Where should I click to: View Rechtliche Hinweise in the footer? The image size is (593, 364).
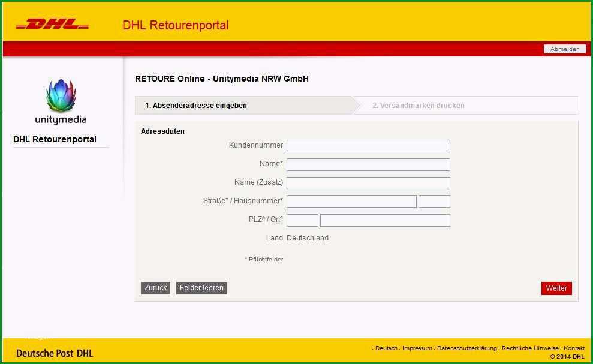530,348
